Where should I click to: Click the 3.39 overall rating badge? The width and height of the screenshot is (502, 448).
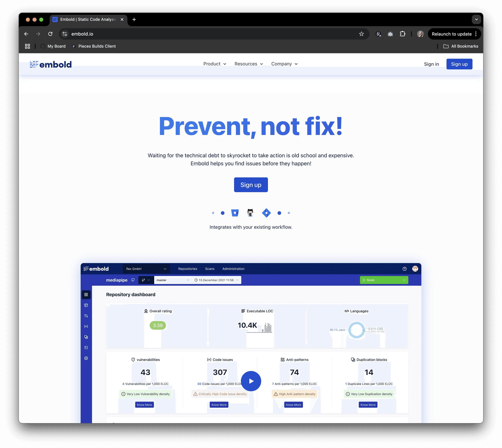pyautogui.click(x=158, y=325)
